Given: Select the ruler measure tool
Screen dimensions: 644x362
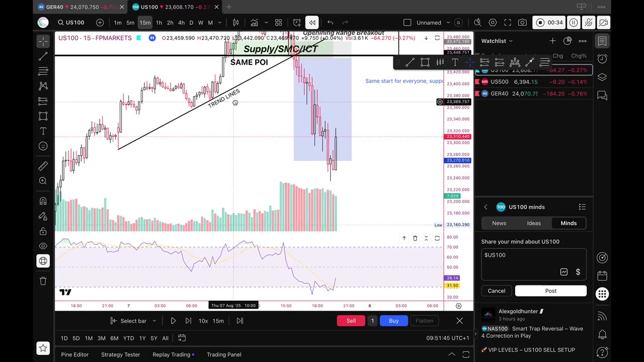Looking at the screenshot, I should (43, 165).
